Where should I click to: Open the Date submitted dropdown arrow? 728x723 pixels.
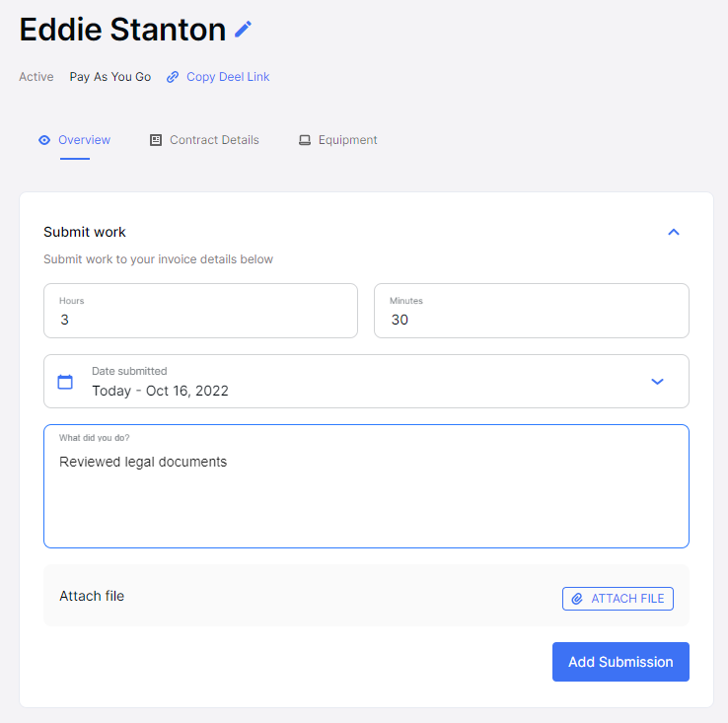(657, 382)
